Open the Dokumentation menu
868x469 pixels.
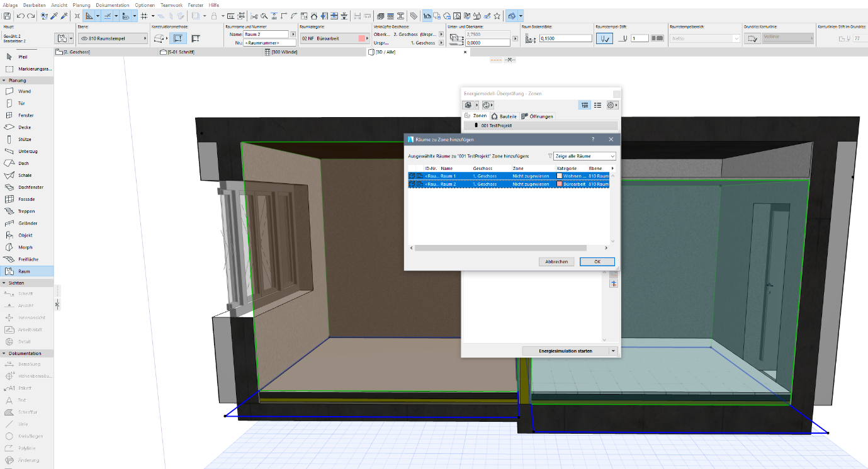pyautogui.click(x=113, y=5)
